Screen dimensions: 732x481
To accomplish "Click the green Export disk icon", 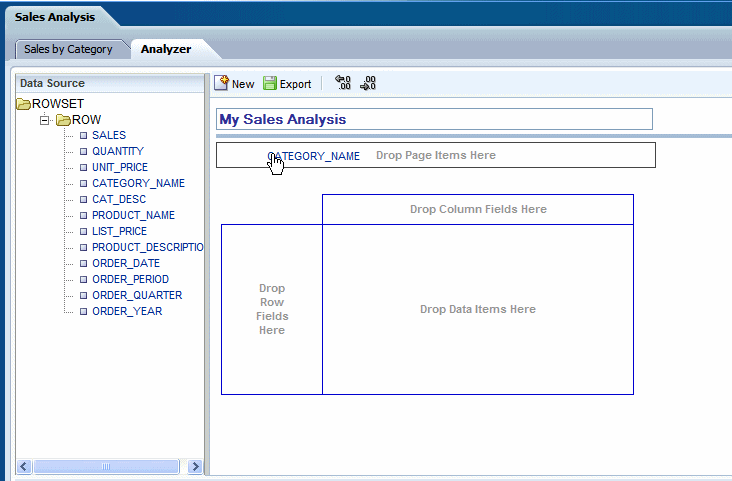I will (270, 84).
